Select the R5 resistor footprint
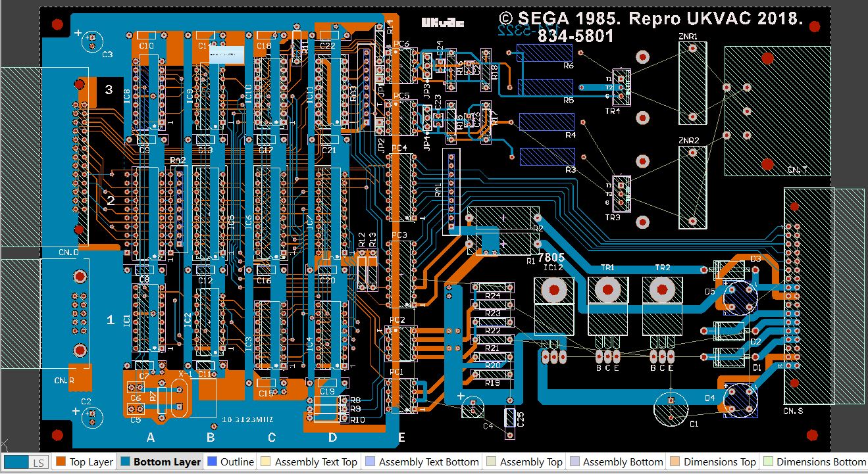This screenshot has width=868, height=474. click(545, 87)
